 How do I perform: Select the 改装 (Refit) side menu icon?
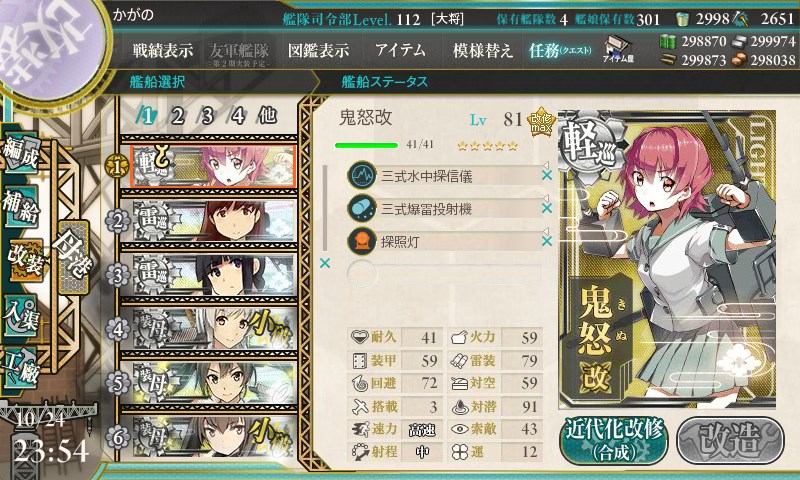tap(23, 260)
